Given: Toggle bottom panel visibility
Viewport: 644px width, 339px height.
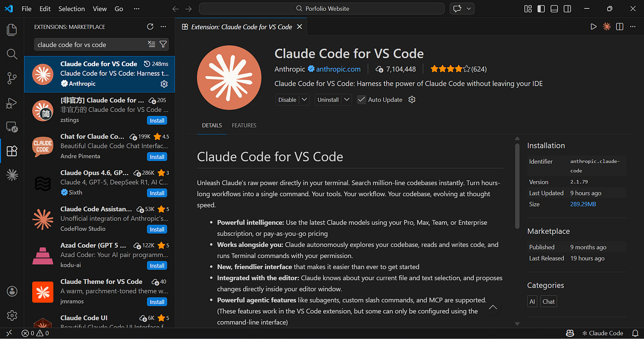Looking at the screenshot, I should tap(554, 9).
